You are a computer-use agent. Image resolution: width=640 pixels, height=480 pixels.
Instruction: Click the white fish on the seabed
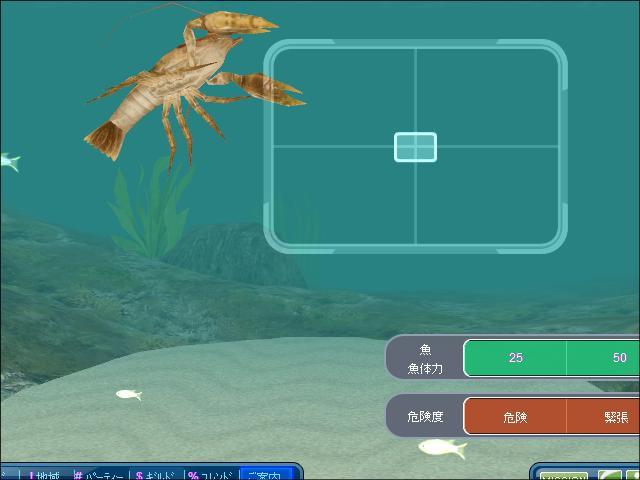click(441, 447)
